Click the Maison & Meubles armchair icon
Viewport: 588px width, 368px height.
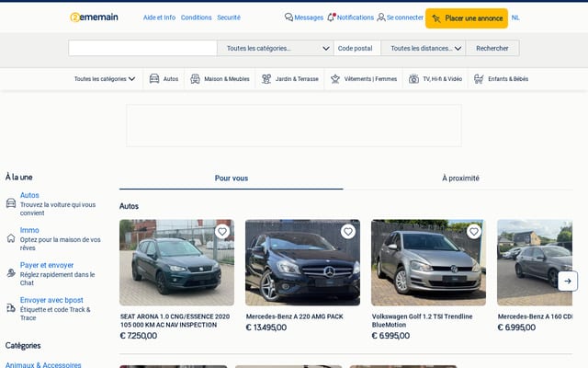tap(195, 78)
